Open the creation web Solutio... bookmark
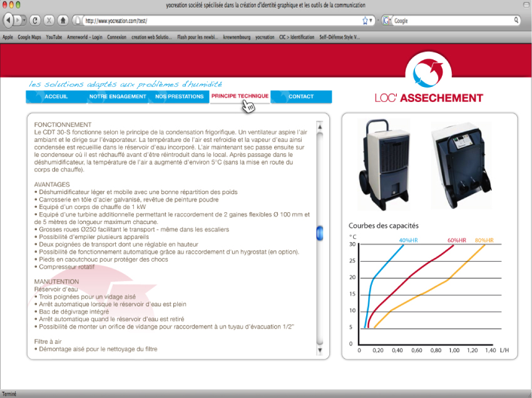Screen dimensions: 532x398 tap(151, 38)
